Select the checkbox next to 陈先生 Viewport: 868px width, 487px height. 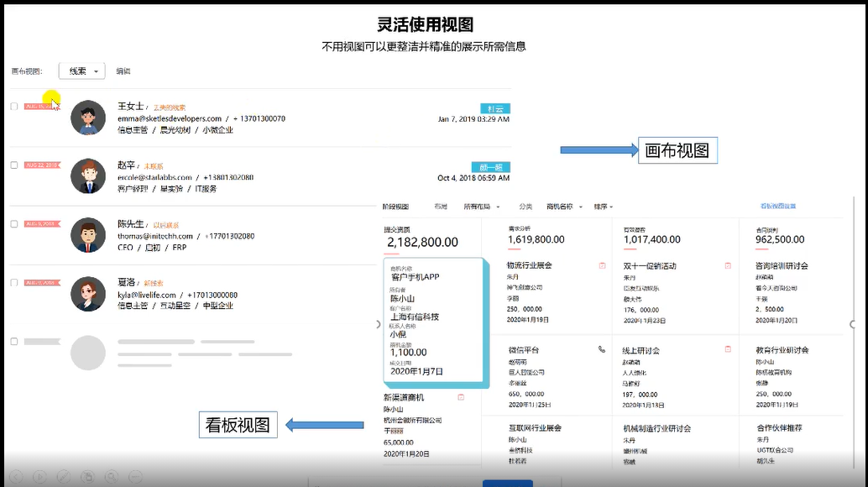pos(14,224)
